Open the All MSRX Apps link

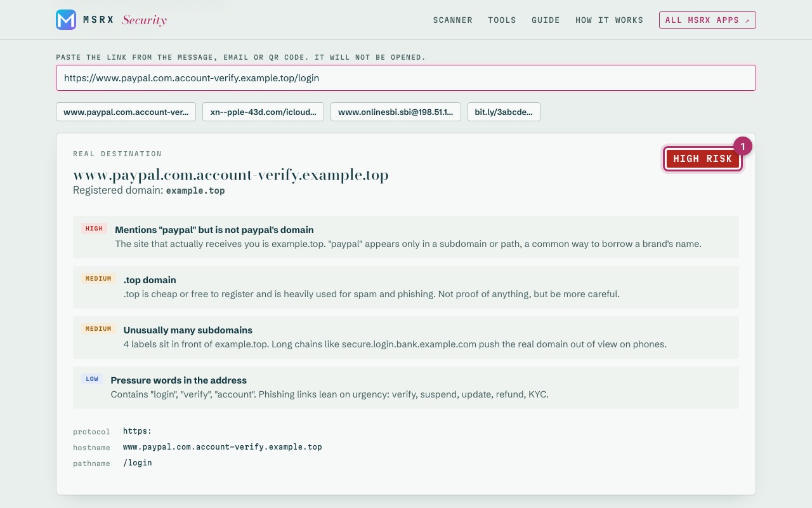[x=707, y=20]
